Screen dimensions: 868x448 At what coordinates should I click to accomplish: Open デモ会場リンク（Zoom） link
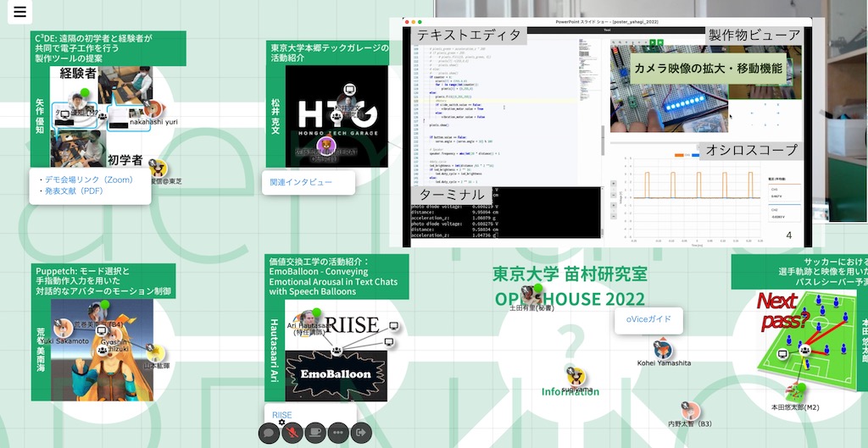pyautogui.click(x=89, y=180)
